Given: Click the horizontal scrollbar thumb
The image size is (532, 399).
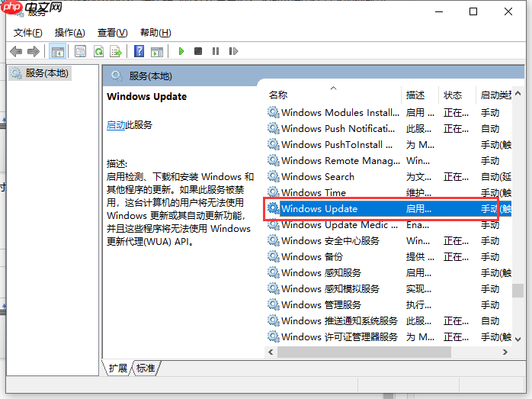Looking at the screenshot, I should pyautogui.click(x=364, y=352).
